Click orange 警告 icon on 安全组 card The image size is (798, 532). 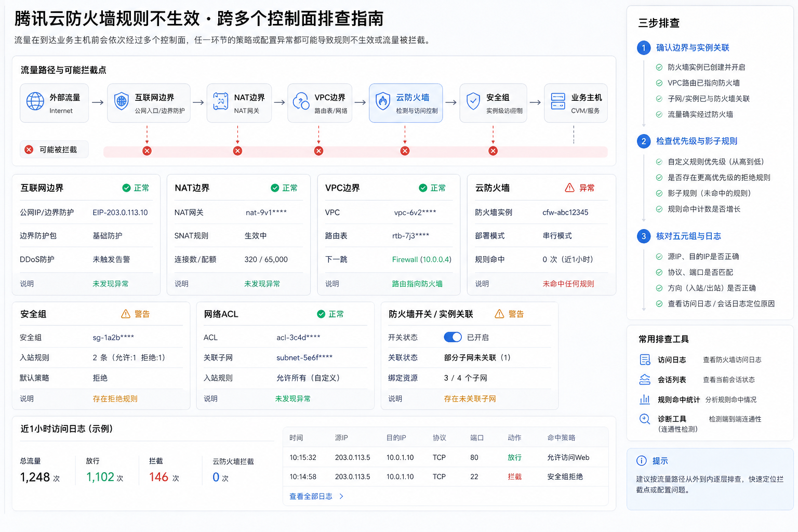pyautogui.click(x=126, y=314)
